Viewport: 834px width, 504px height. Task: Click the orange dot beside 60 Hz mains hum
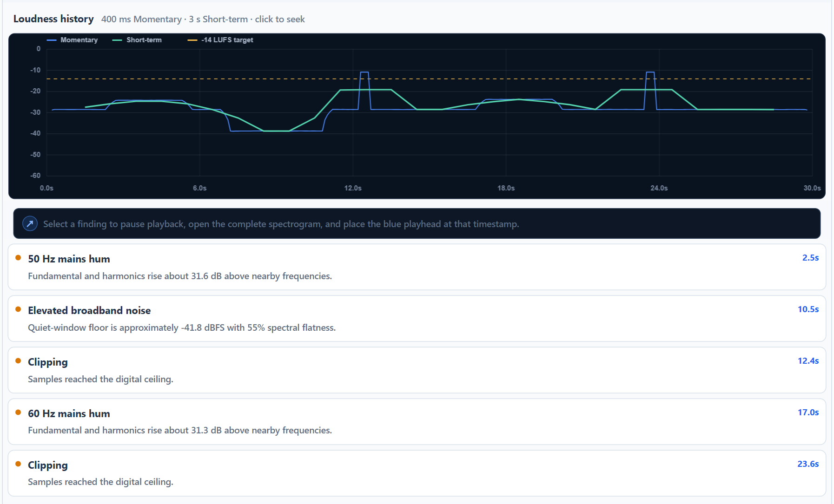pos(18,412)
